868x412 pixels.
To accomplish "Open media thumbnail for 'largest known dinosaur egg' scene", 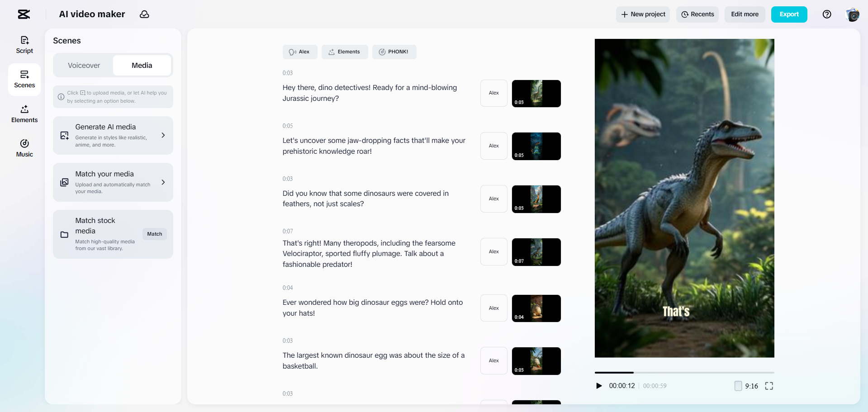I will (x=536, y=361).
